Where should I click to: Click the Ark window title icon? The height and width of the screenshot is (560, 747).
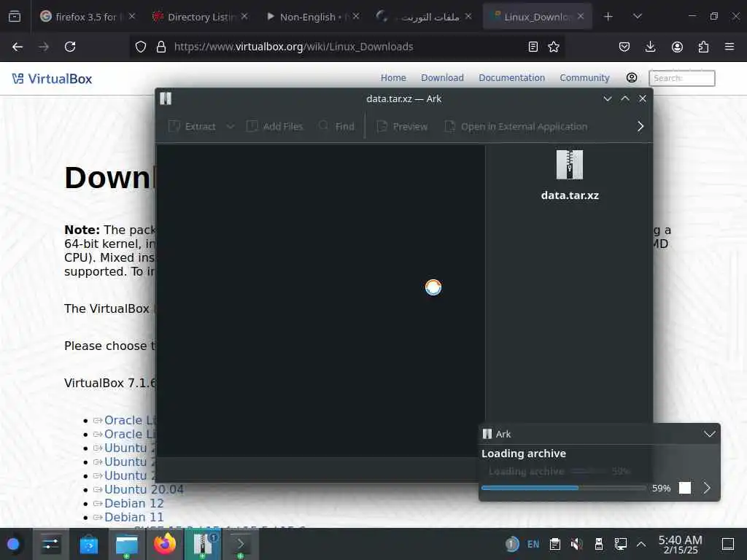click(x=166, y=98)
